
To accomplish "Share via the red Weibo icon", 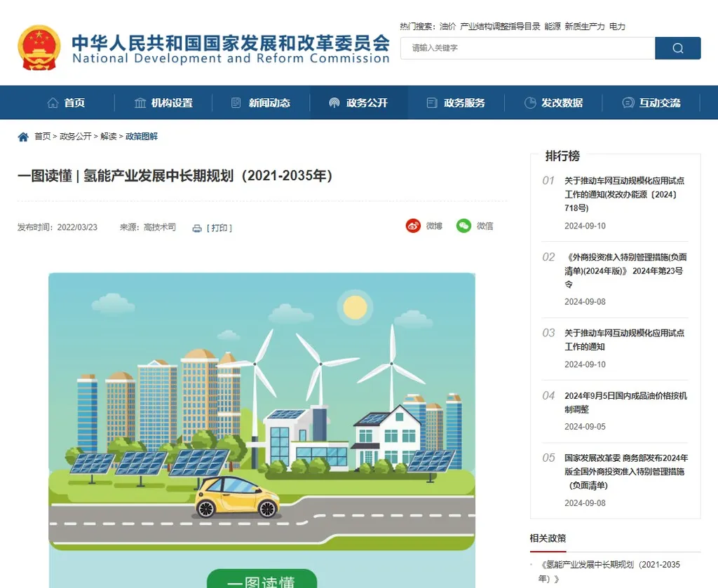I will [x=413, y=226].
